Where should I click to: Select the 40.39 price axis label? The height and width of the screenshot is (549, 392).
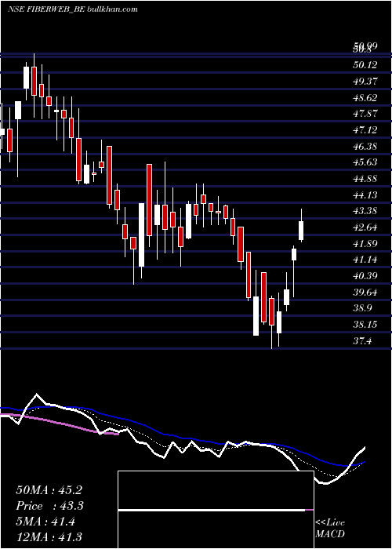click(x=365, y=276)
